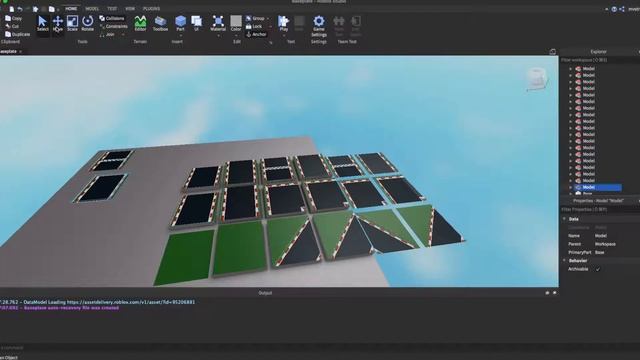
Task: Open the Play mode dropdown arrow
Action: pyautogui.click(x=284, y=36)
